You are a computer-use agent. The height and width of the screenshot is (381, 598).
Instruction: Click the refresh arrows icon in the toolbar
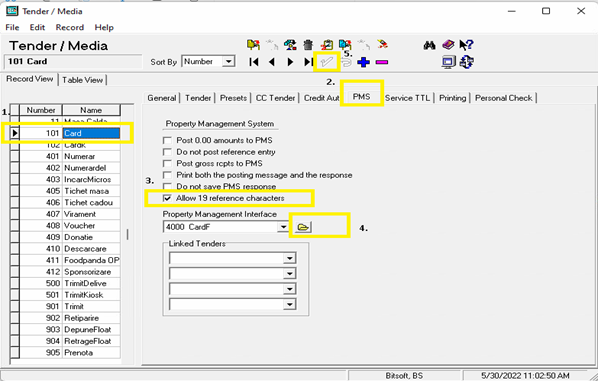pos(466,62)
